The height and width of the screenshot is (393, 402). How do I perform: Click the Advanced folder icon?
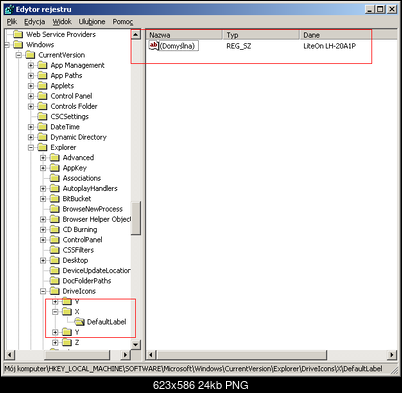click(x=55, y=158)
